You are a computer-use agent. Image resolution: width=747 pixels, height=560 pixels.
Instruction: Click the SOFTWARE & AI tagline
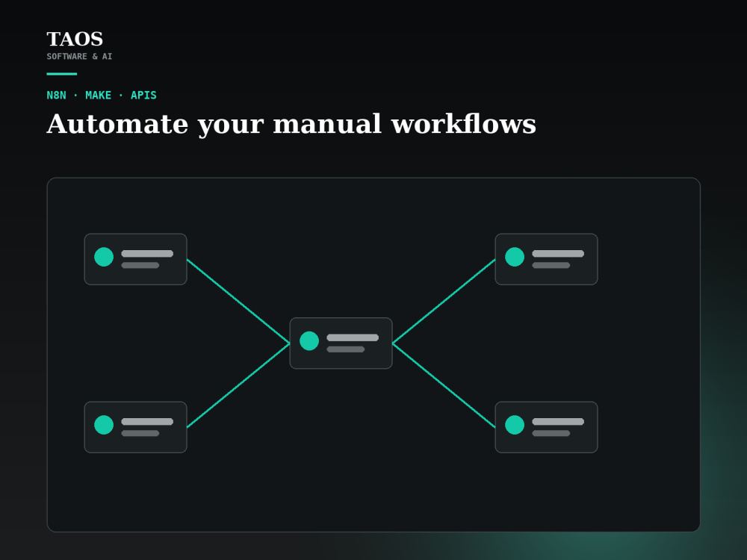tap(80, 56)
